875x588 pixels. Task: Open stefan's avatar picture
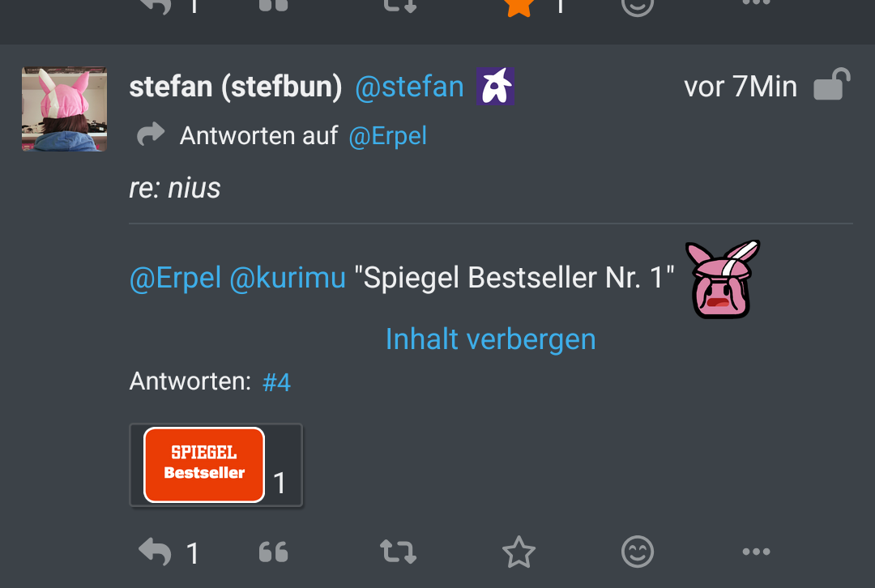64,109
